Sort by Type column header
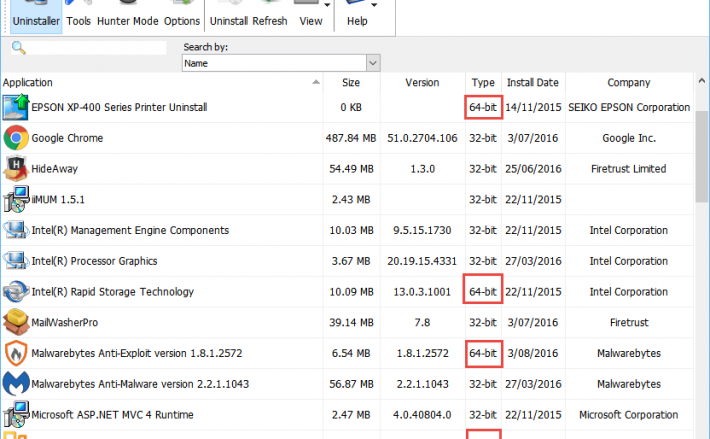The width and height of the screenshot is (710, 439). point(483,82)
